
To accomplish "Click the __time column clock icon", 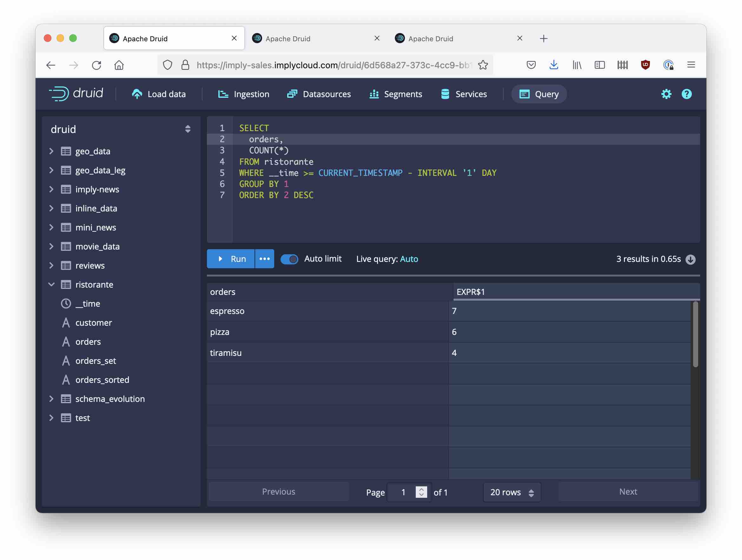I will tap(66, 304).
